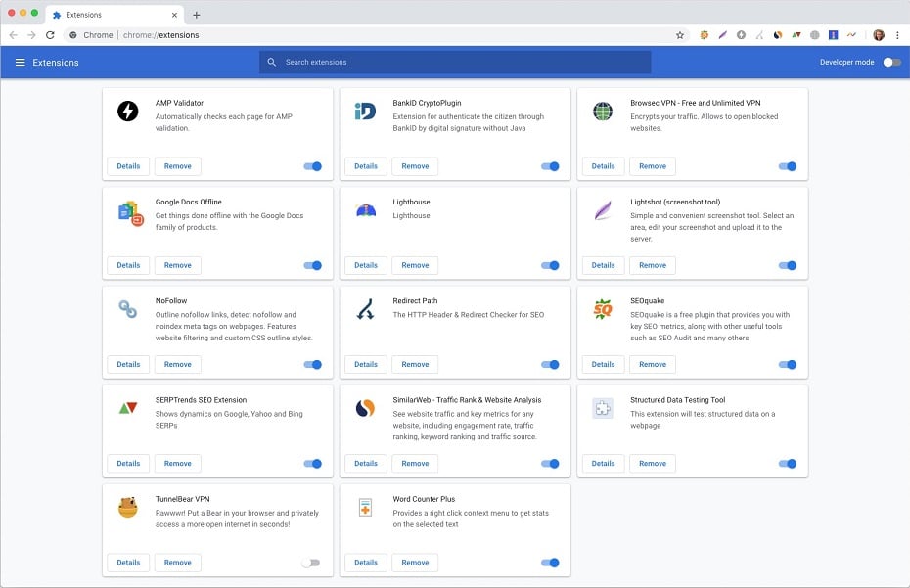Viewport: 910px width, 588px height.
Task: Open Lighthouse Details
Action: [366, 265]
